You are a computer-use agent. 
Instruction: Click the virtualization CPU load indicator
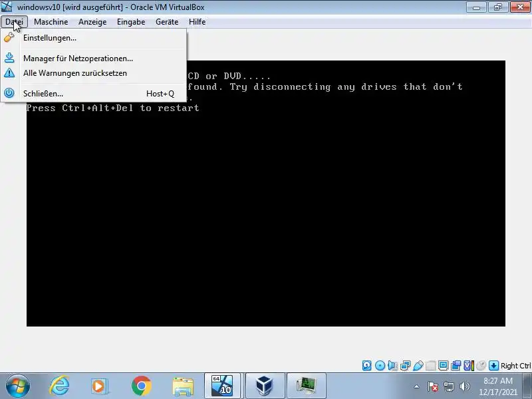469,365
